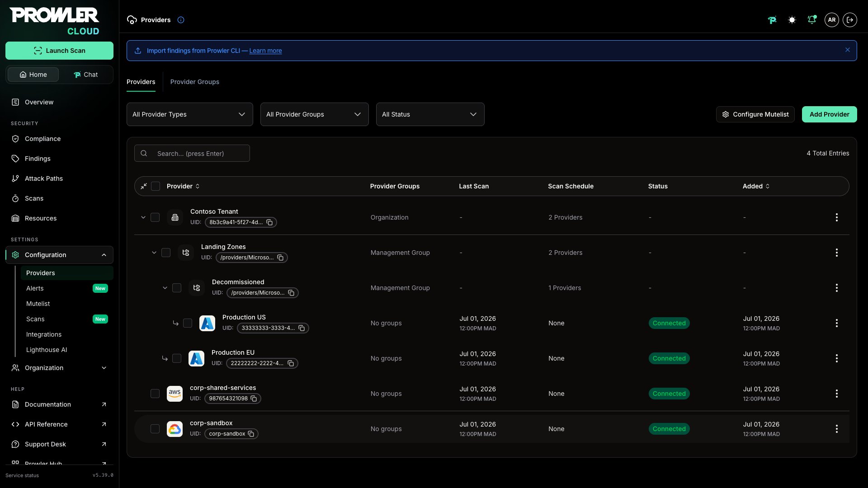Collapse Decommissioned row
The image size is (868, 488).
pos(165,288)
